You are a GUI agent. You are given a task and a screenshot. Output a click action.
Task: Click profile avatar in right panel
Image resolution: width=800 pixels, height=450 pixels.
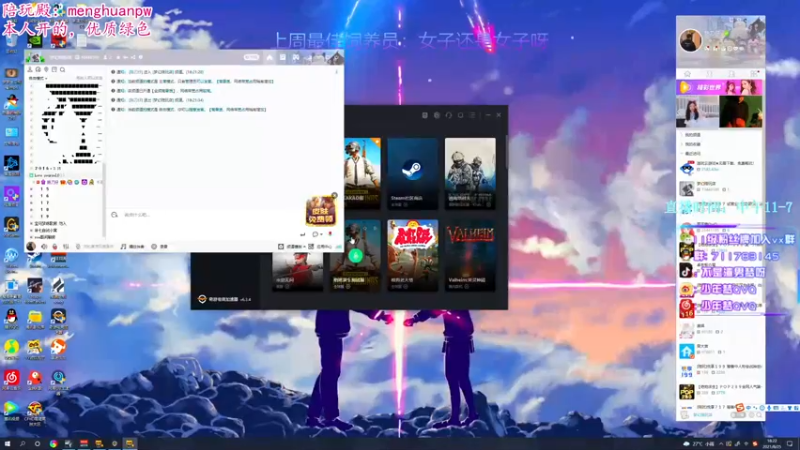[690, 40]
